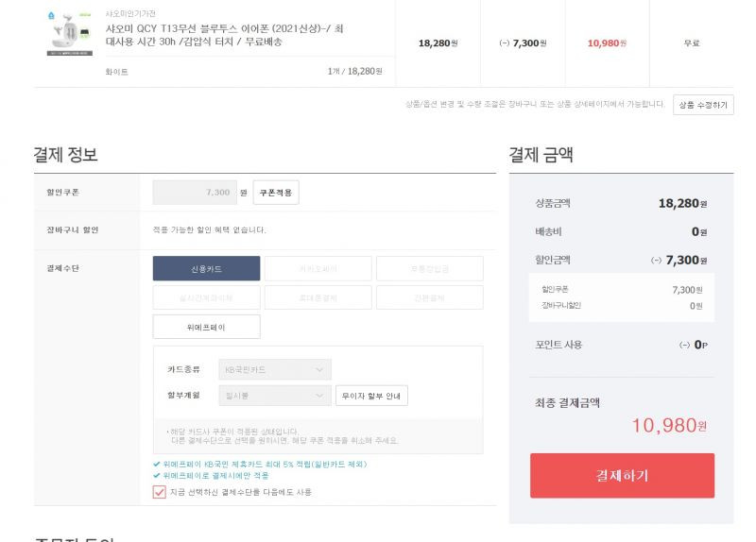The image size is (756, 542).
Task: Select 간편결제 payment method
Action: pyautogui.click(x=430, y=297)
